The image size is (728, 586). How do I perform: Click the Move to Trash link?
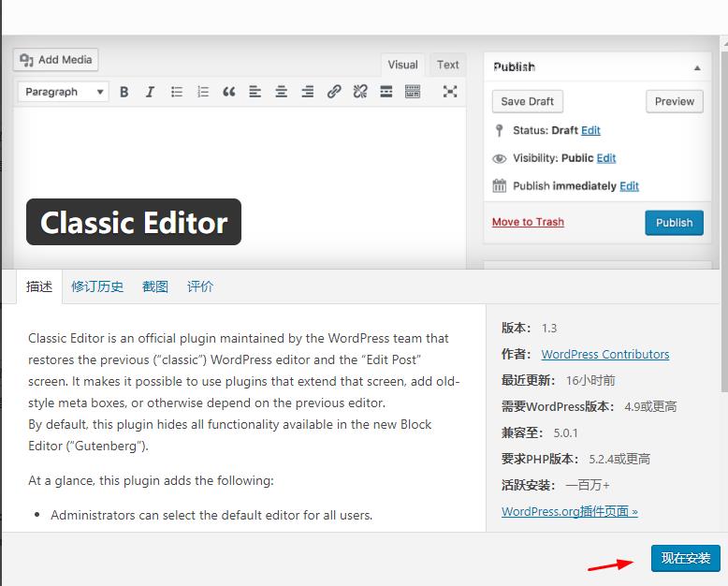(528, 222)
